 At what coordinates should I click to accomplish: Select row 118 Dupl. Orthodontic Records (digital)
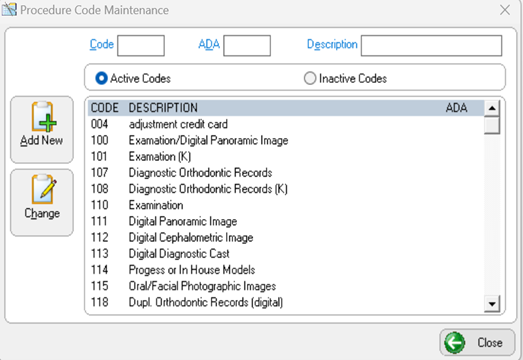[x=286, y=302]
